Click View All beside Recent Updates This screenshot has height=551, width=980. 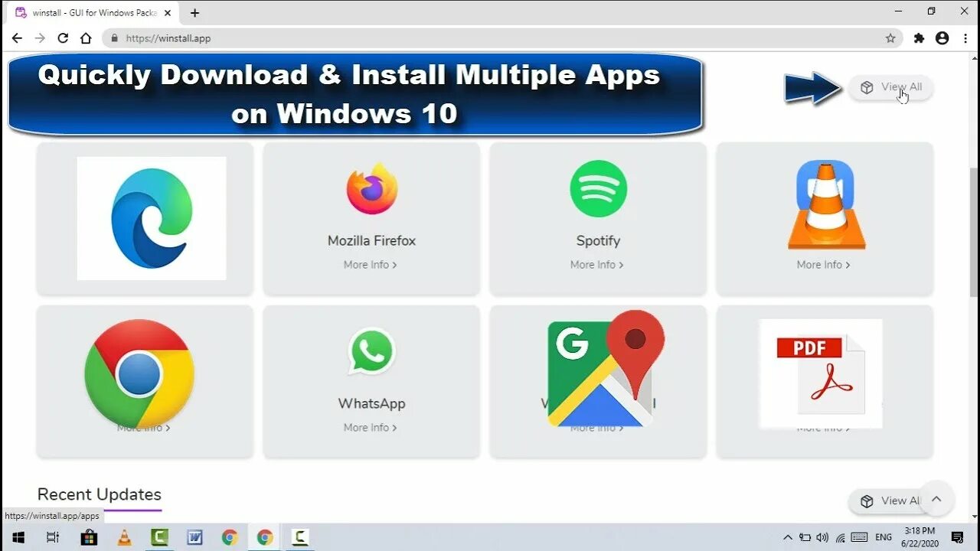click(888, 501)
